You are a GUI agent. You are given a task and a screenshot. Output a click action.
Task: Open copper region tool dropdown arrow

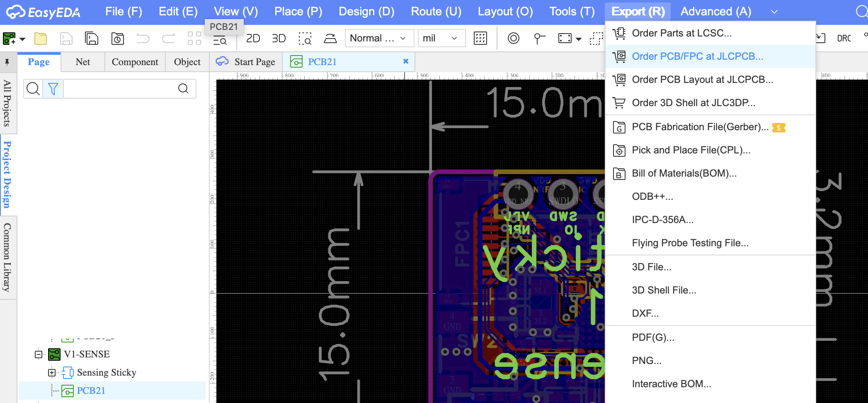click(x=579, y=39)
